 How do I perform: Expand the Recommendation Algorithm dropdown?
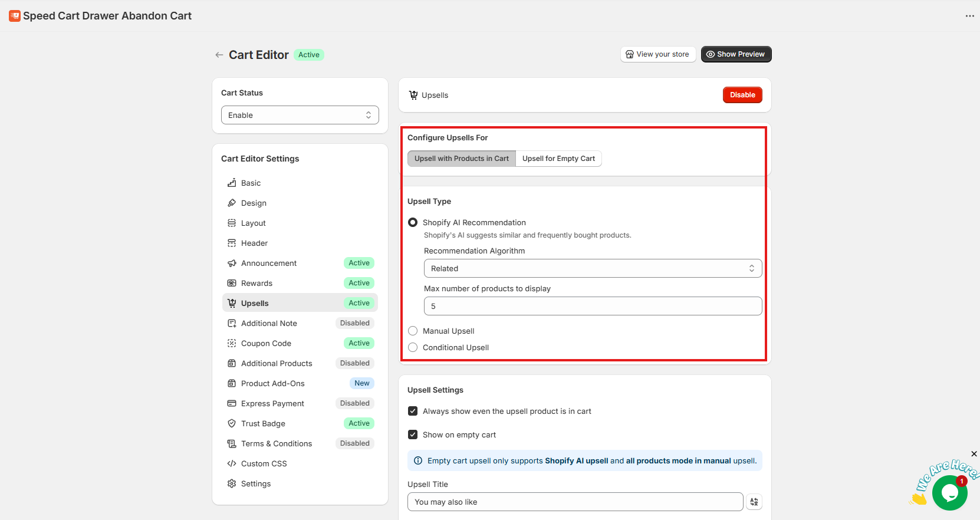point(593,268)
